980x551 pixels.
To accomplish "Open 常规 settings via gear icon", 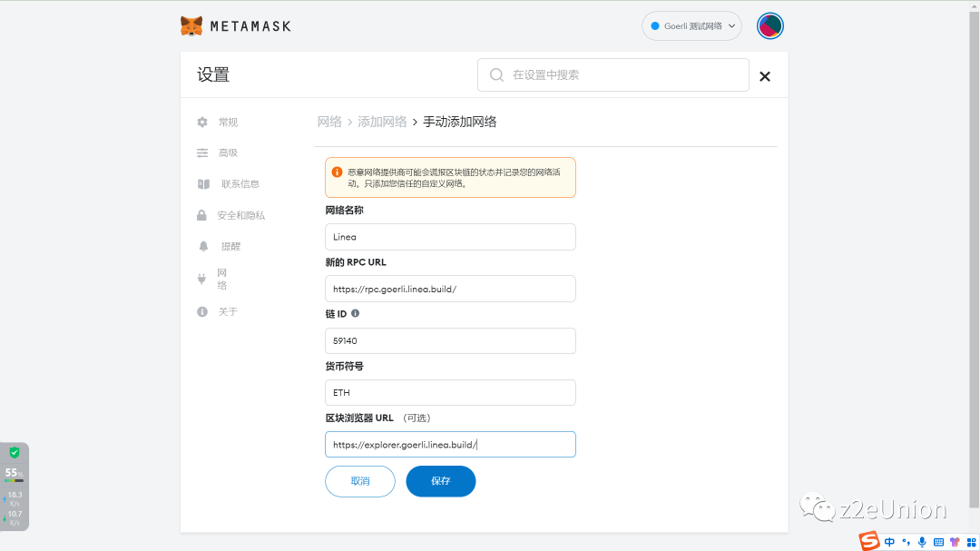I will coord(201,122).
